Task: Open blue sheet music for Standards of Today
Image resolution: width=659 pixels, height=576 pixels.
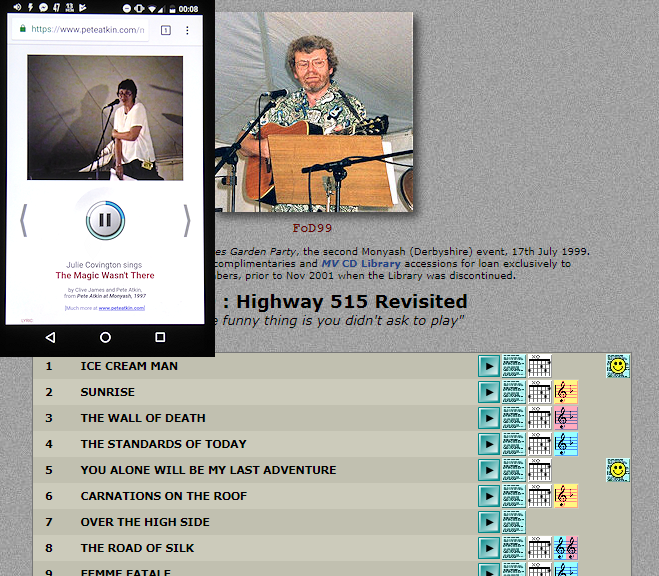Action: click(566, 444)
